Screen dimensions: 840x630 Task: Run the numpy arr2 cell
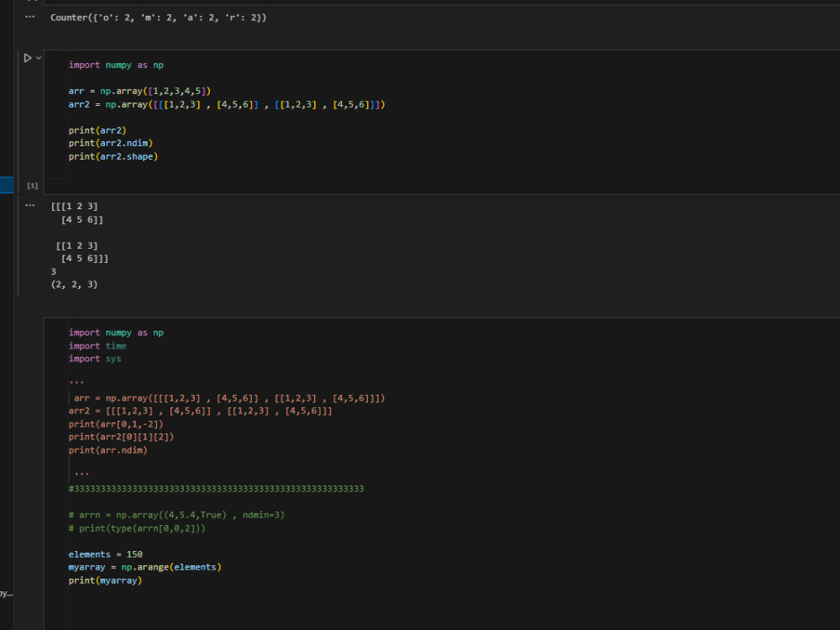point(28,58)
